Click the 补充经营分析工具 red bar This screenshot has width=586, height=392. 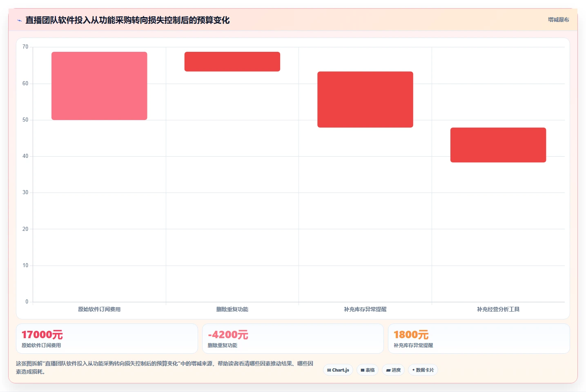[498, 145]
